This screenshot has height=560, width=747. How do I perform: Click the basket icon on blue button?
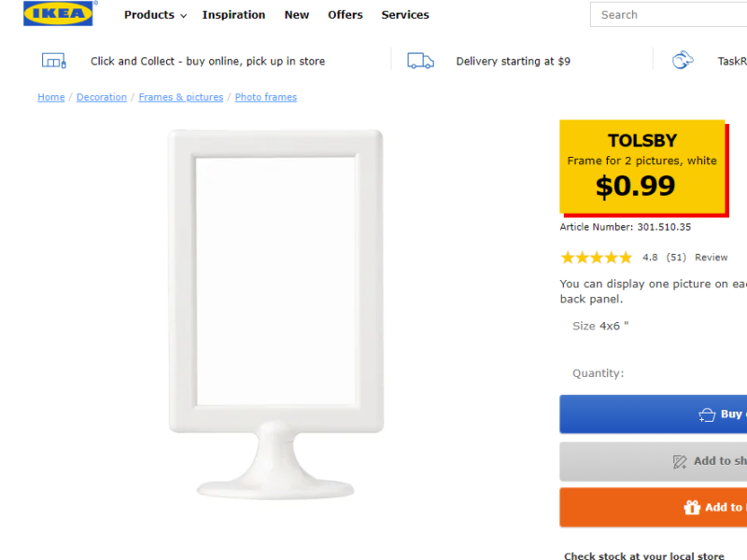click(707, 414)
